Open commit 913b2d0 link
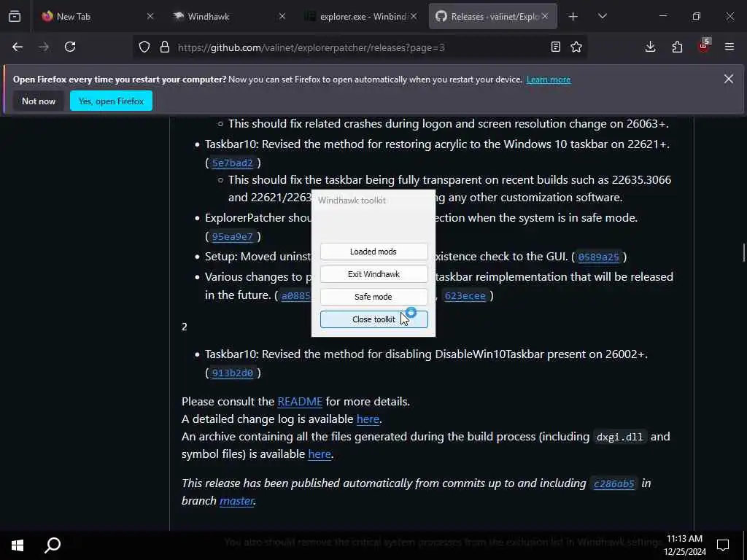This screenshot has height=560, width=747. coord(233,373)
